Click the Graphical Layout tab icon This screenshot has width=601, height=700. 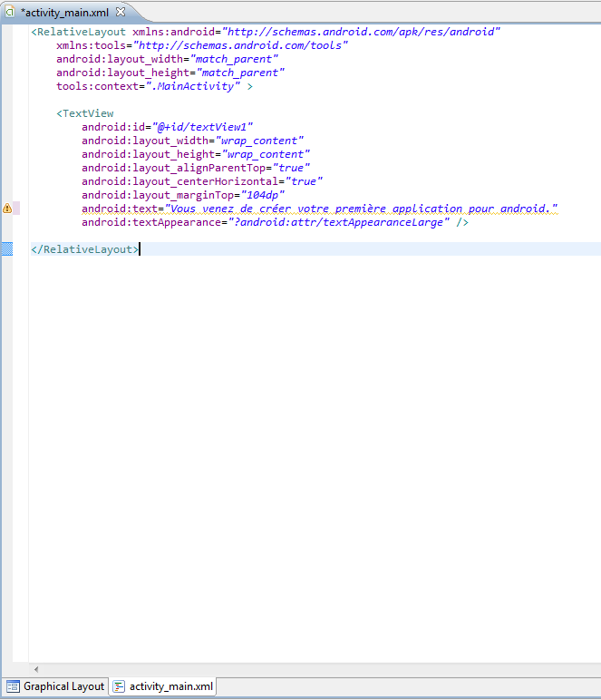(x=13, y=686)
